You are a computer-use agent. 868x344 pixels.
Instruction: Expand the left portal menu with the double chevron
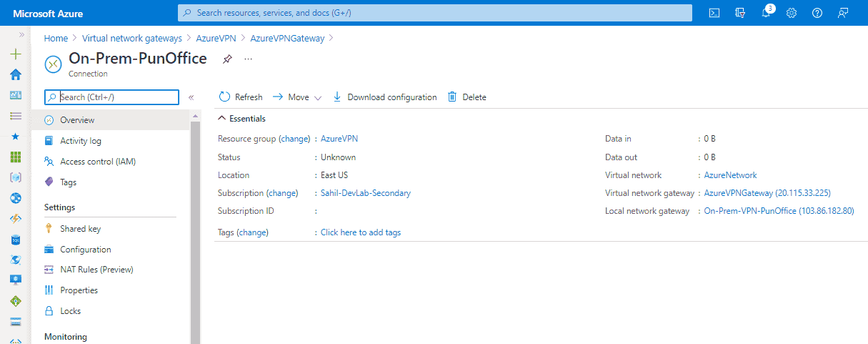(21, 34)
